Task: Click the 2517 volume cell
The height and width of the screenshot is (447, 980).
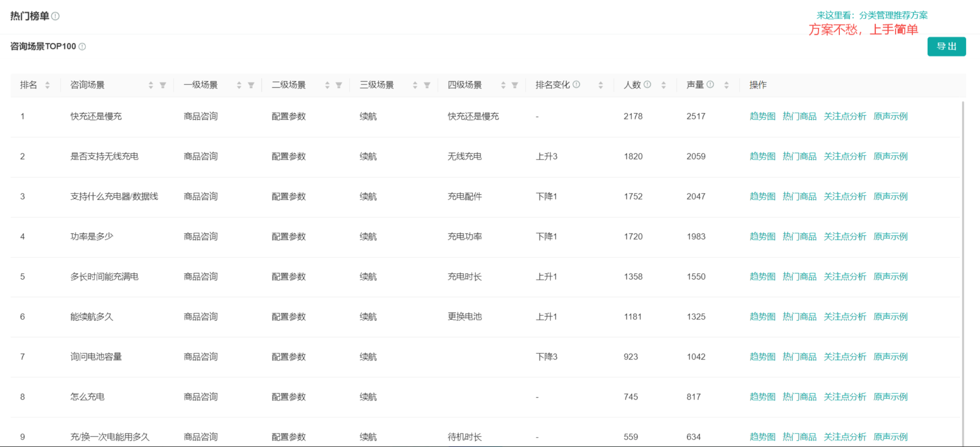Action: click(696, 116)
